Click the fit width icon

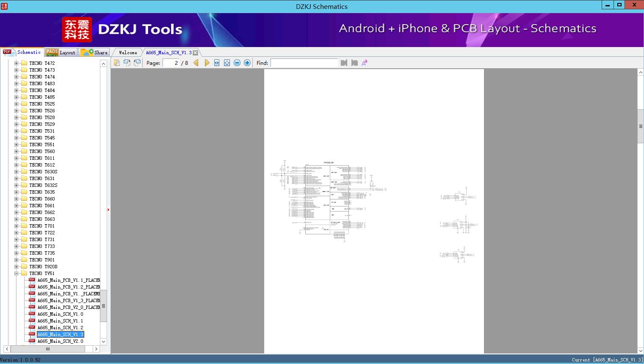[217, 63]
